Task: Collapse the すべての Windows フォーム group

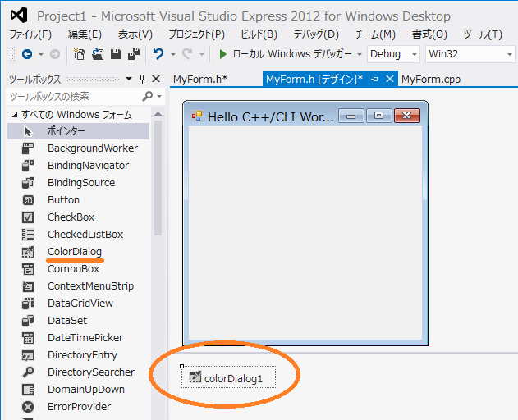Action: (15, 115)
